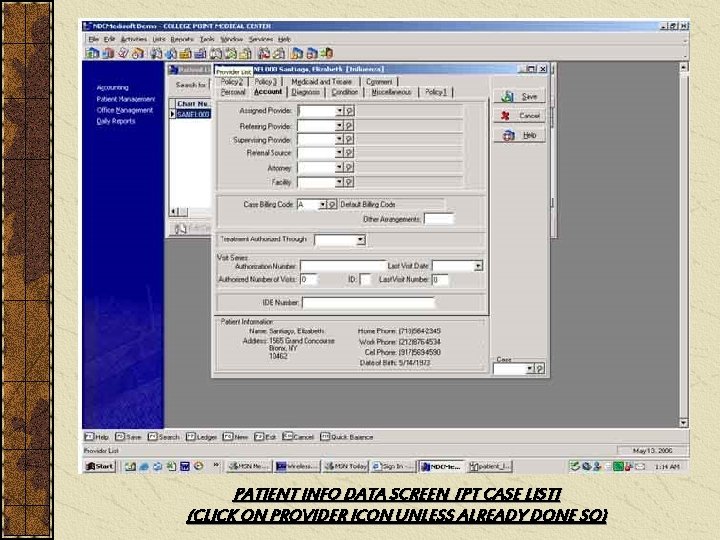Screen dimensions: 720x540
Task: Open Last Visit Date dropdown
Action: coord(478,266)
